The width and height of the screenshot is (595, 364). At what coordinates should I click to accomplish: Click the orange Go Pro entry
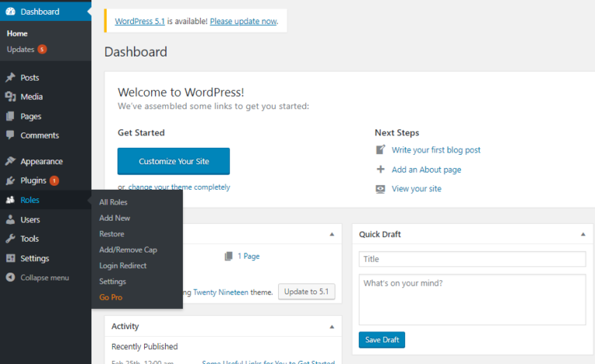111,297
